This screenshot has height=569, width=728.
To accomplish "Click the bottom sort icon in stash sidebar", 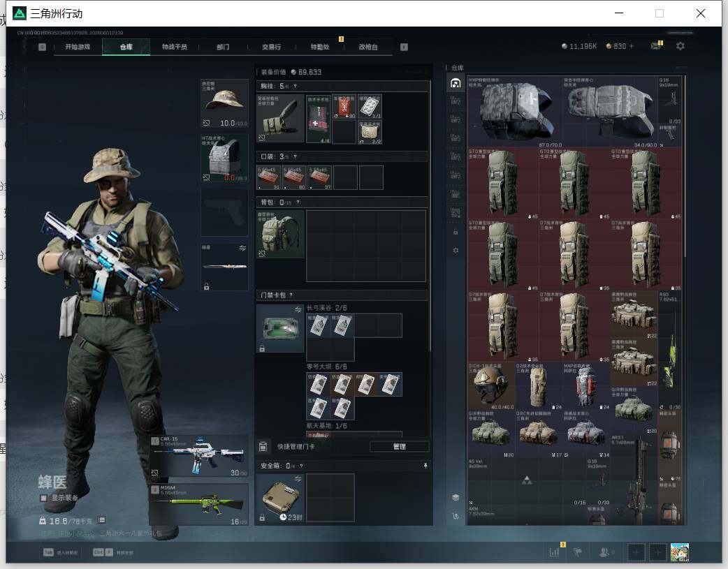I will tap(456, 516).
